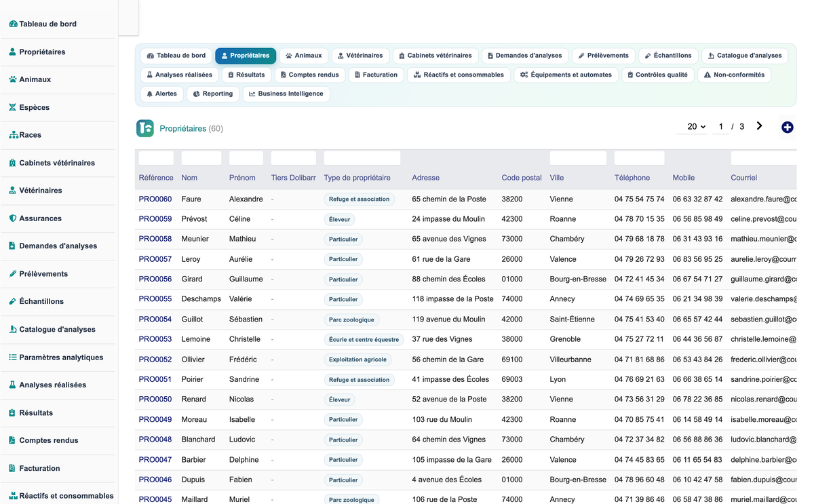Click the Facturation invoice icon in sidebar

pos(13,468)
